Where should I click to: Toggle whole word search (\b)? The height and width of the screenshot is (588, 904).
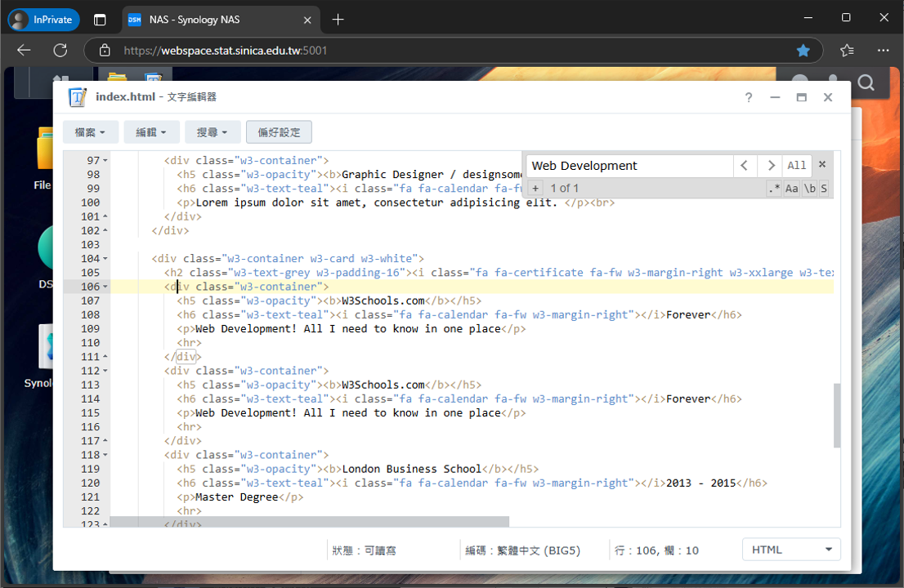[x=809, y=189]
